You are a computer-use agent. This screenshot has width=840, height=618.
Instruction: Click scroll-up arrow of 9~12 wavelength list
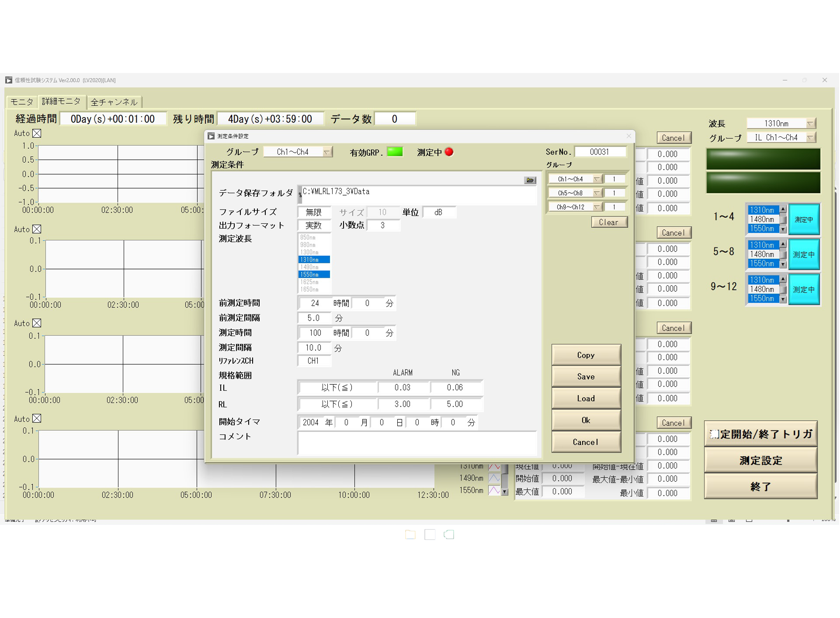[783, 279]
